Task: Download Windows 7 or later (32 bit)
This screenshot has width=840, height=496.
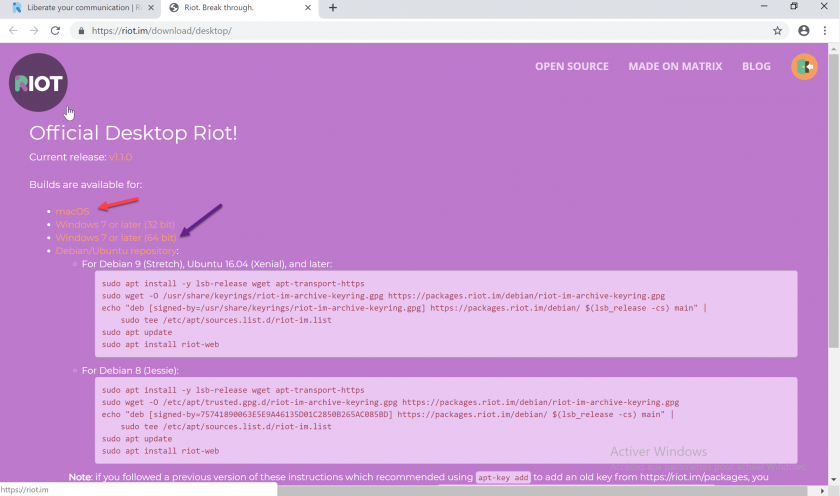Action: click(x=115, y=224)
